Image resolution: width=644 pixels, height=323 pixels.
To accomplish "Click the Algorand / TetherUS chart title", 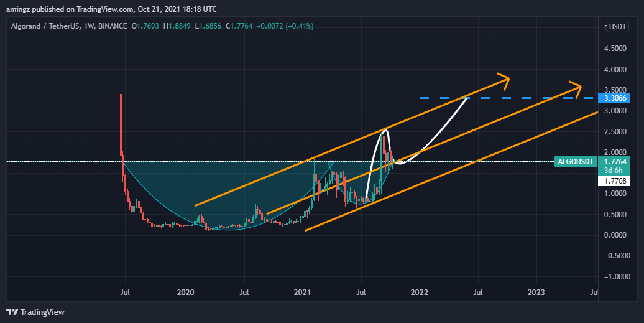I will [x=45, y=26].
